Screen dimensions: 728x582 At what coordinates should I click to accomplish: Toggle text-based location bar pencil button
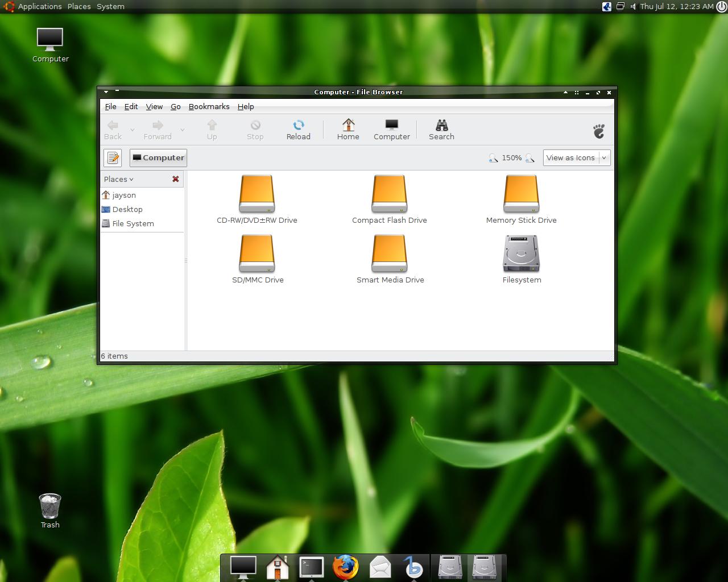tap(113, 157)
